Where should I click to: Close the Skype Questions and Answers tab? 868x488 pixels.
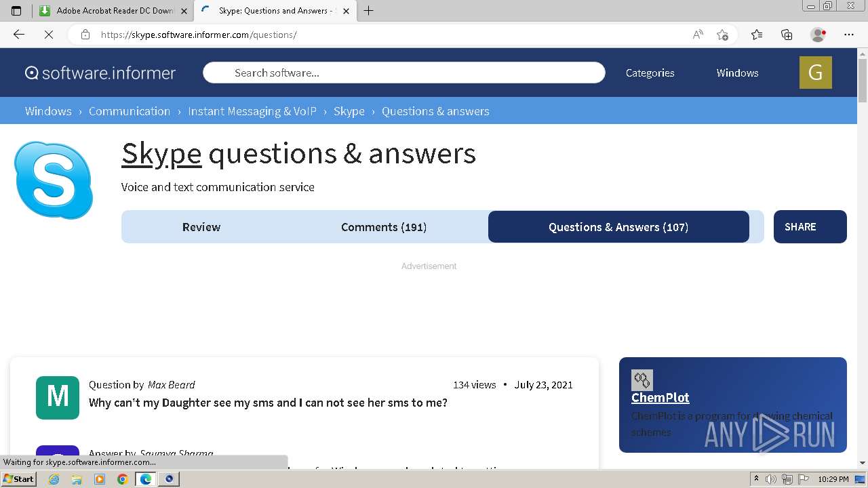(x=347, y=11)
